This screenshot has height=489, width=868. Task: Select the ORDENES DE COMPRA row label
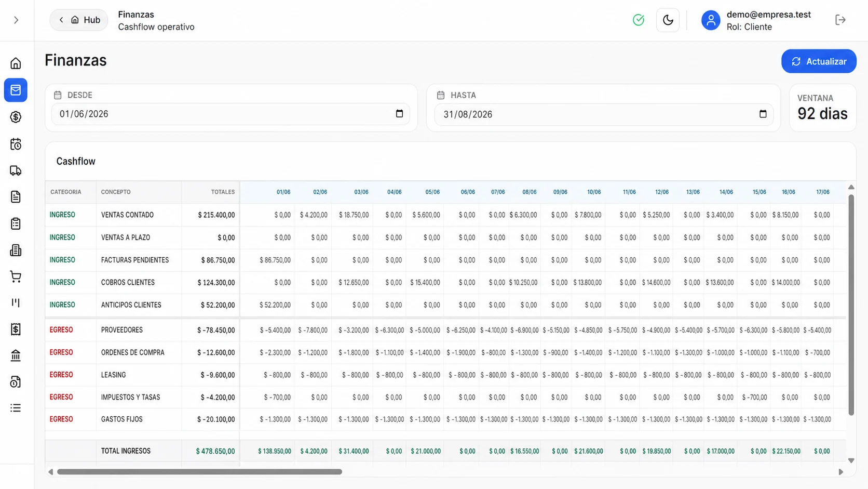pos(132,352)
